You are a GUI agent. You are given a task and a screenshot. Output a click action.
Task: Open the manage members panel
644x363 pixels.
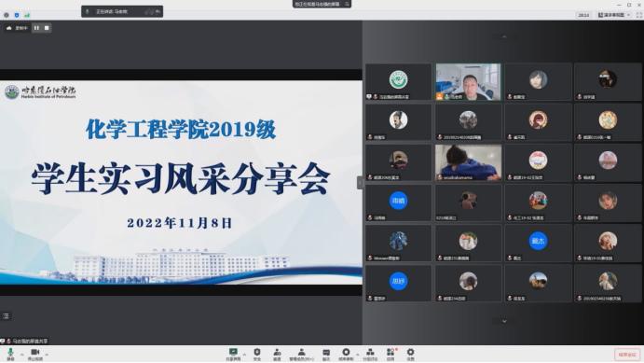[301, 354]
